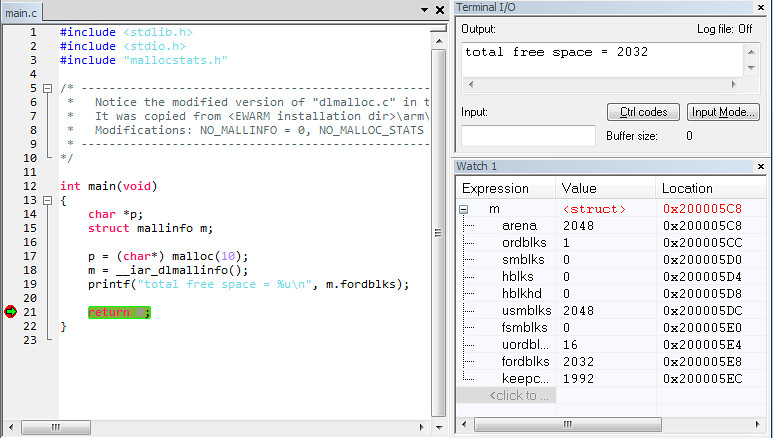Click the terminal output scroll up arrow
This screenshot has height=438, width=773.
pyautogui.click(x=751, y=52)
